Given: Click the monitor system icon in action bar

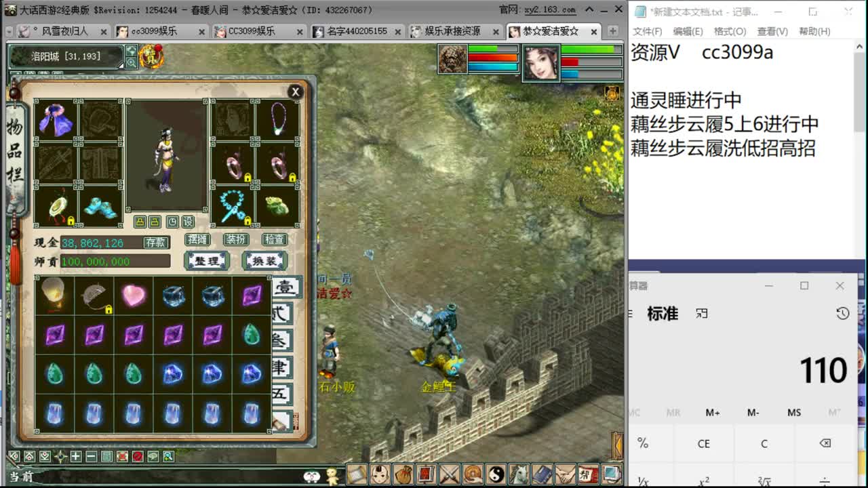Looking at the screenshot, I should click(611, 474).
